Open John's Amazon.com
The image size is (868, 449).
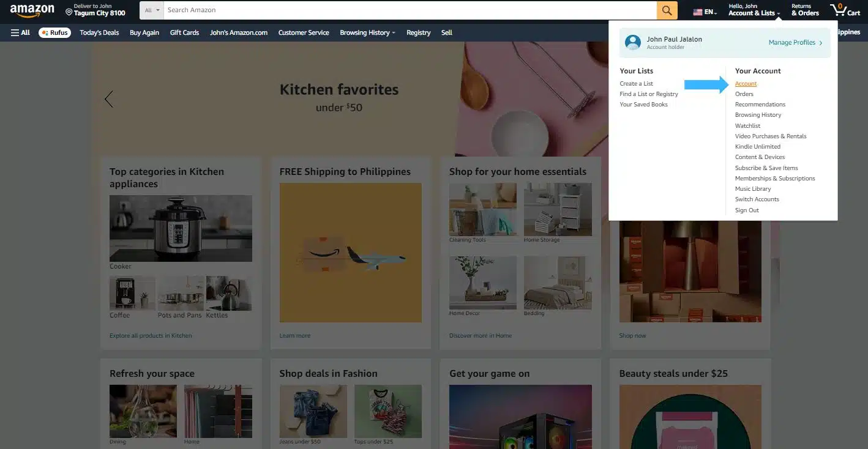click(x=239, y=32)
